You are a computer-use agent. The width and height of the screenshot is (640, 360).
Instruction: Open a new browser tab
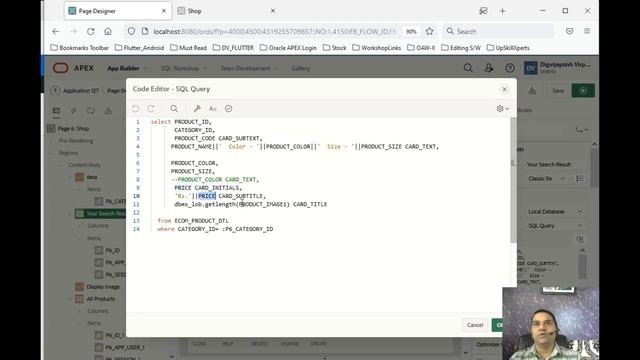point(502,11)
